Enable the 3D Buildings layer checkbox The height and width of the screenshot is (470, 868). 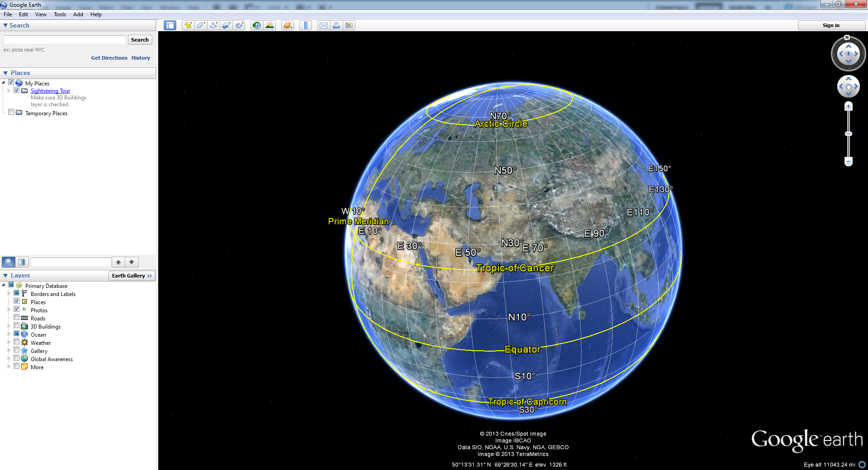pos(17,326)
